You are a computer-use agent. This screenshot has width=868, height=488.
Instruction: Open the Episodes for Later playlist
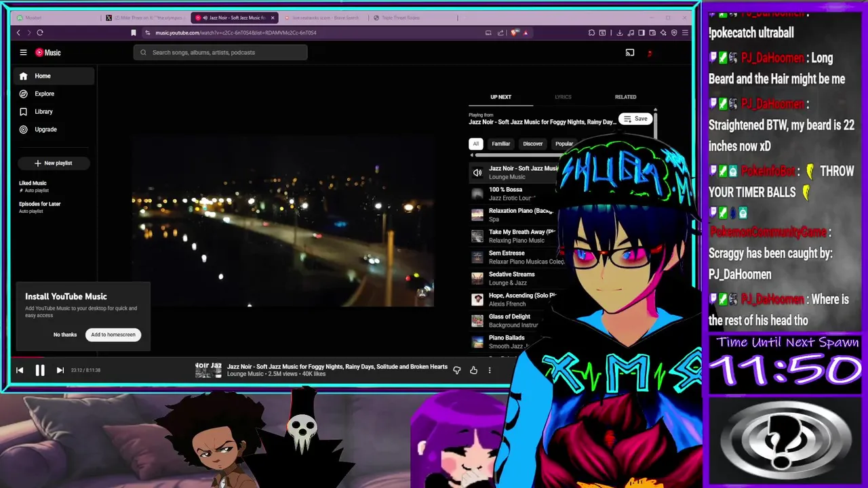(x=39, y=207)
